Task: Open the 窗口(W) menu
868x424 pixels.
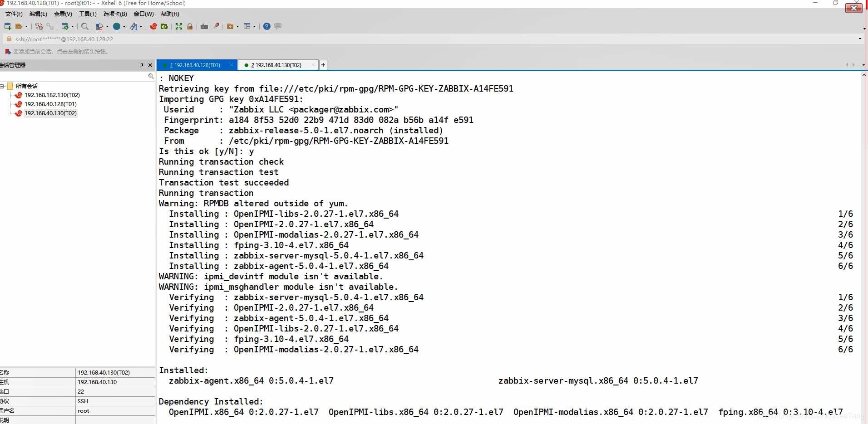Action: [143, 14]
